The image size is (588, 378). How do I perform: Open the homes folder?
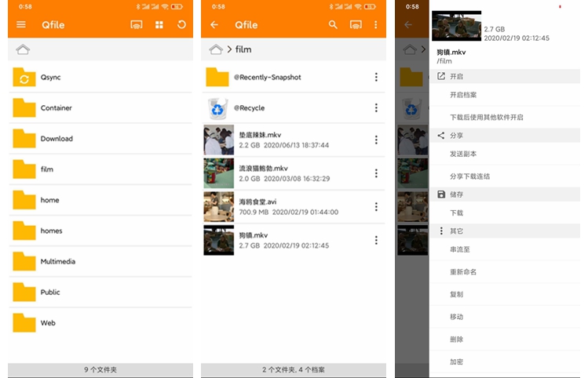click(x=100, y=231)
